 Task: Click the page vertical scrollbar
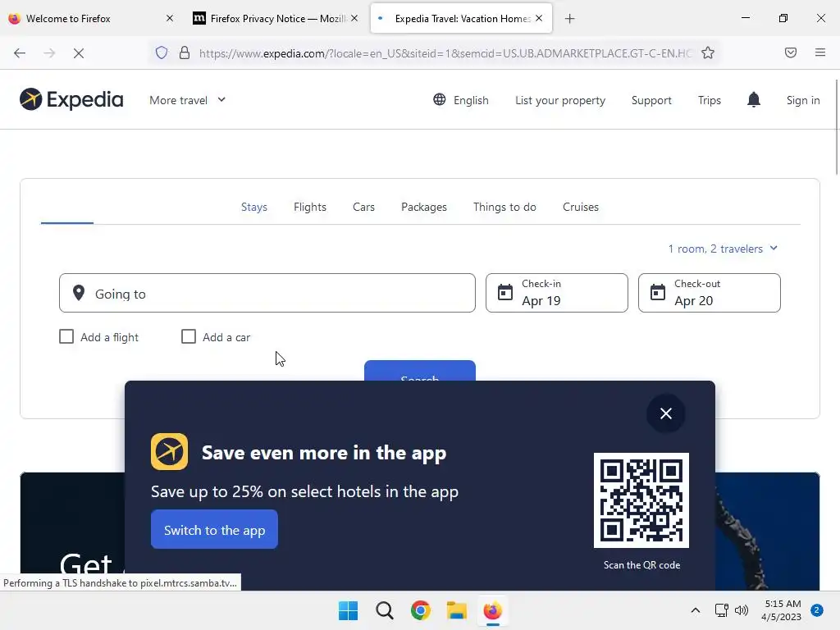click(x=836, y=126)
